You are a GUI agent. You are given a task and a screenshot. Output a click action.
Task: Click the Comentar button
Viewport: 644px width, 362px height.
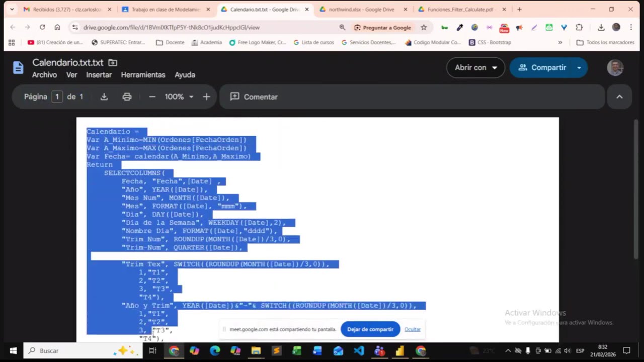coord(254,97)
